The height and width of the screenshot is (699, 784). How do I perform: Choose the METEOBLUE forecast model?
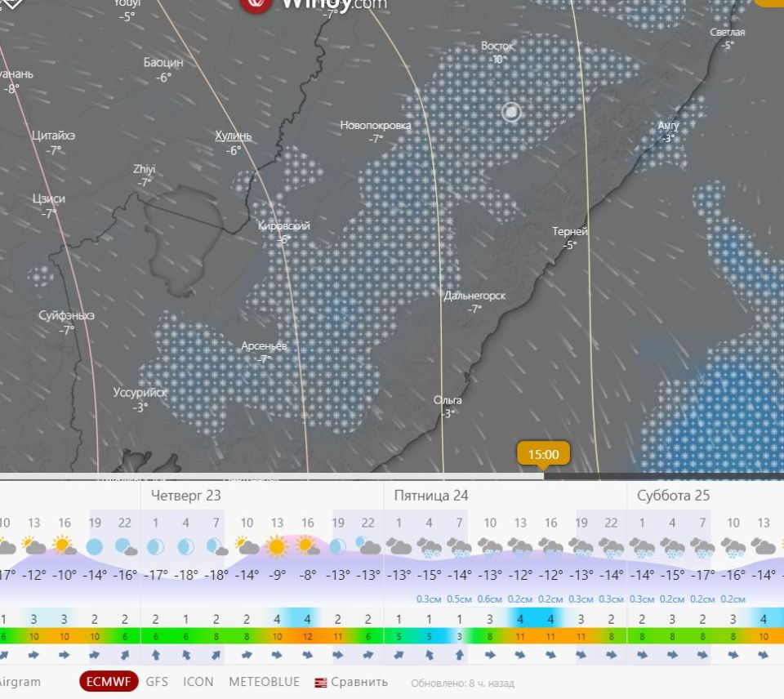tap(264, 682)
